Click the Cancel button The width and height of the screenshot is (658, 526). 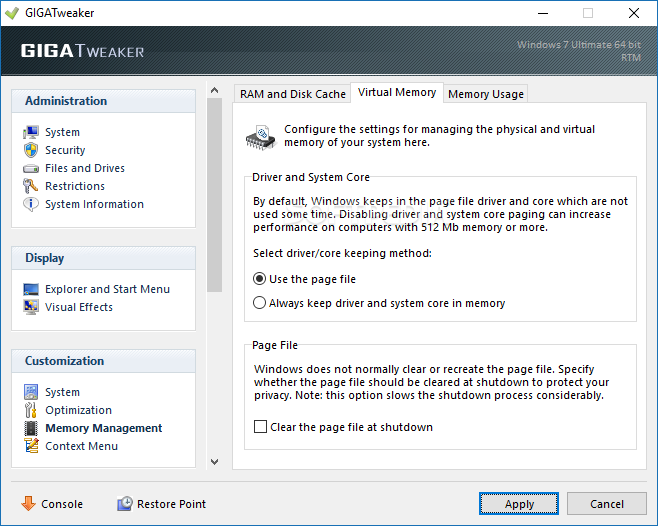tap(606, 503)
